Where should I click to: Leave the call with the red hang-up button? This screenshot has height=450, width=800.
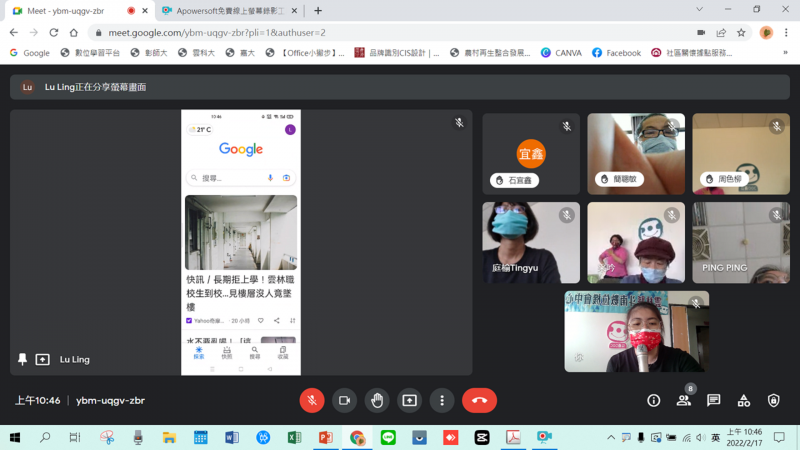tap(479, 401)
